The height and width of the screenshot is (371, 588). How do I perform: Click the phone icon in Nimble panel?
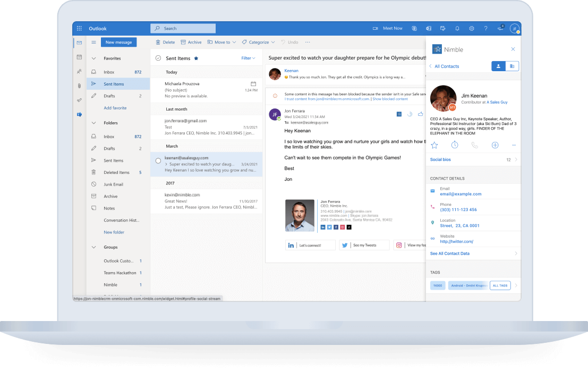[x=475, y=145]
